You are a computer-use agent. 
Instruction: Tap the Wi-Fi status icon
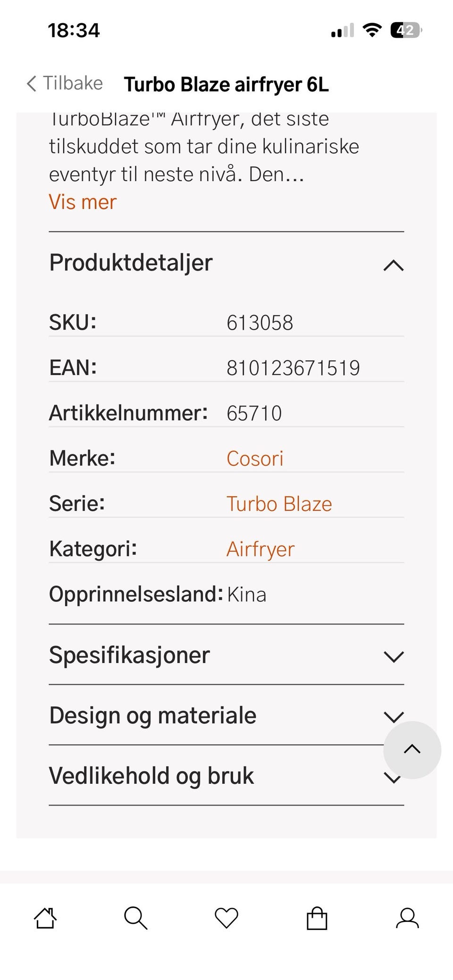(x=372, y=31)
